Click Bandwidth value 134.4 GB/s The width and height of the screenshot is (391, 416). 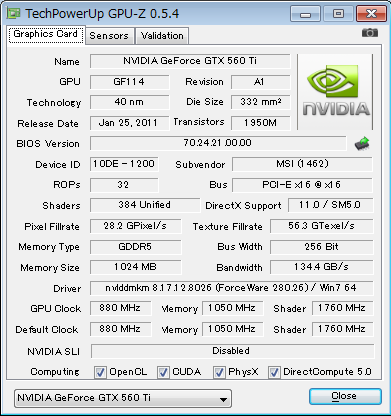click(321, 267)
